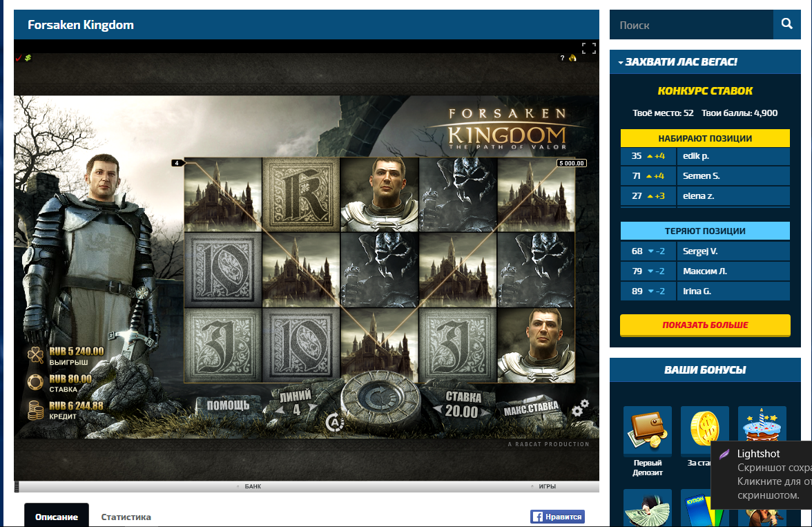This screenshot has height=527, width=812.
Task: Spin the reels with the stone wheel
Action: (x=381, y=399)
